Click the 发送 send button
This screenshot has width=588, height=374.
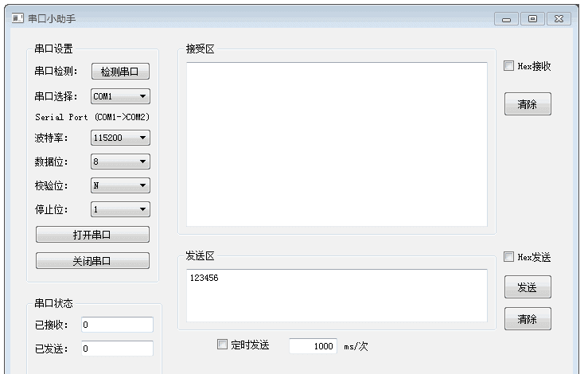coord(528,287)
